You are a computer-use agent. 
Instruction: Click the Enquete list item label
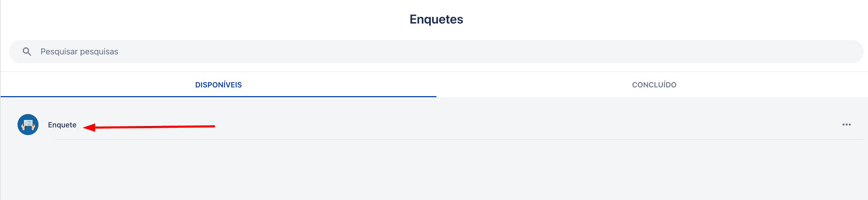click(62, 125)
